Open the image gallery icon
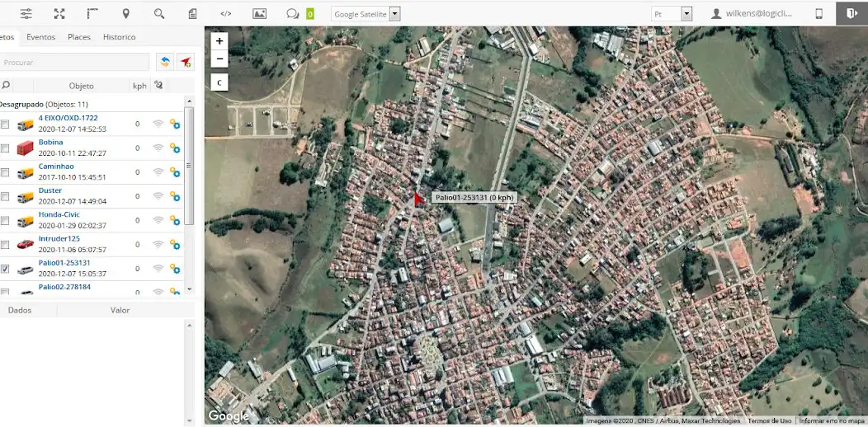868x427 pixels. pos(259,14)
